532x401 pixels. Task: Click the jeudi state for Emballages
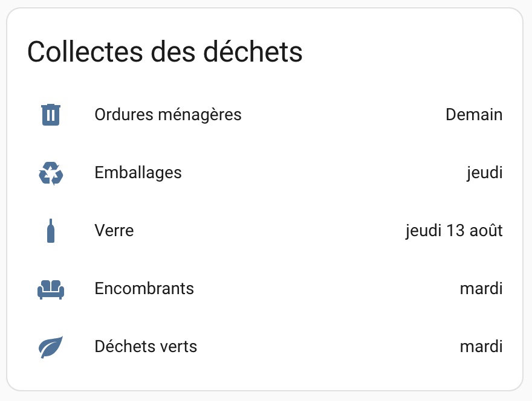point(484,173)
